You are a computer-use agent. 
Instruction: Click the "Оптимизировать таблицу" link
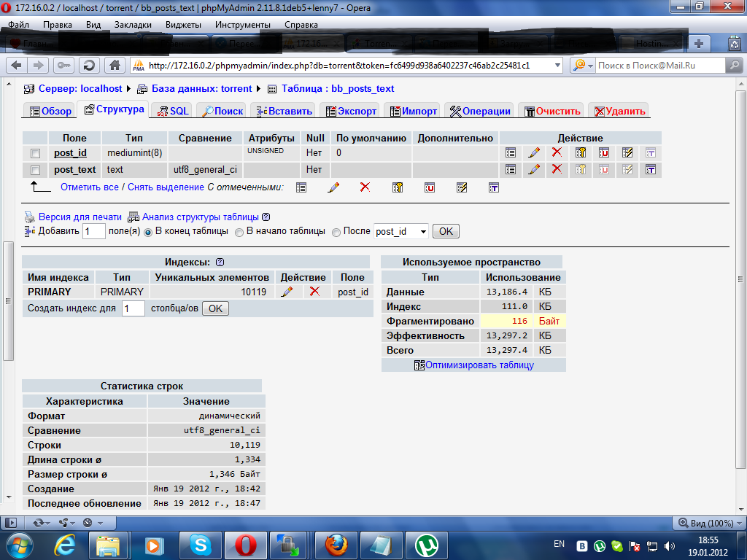479,365
